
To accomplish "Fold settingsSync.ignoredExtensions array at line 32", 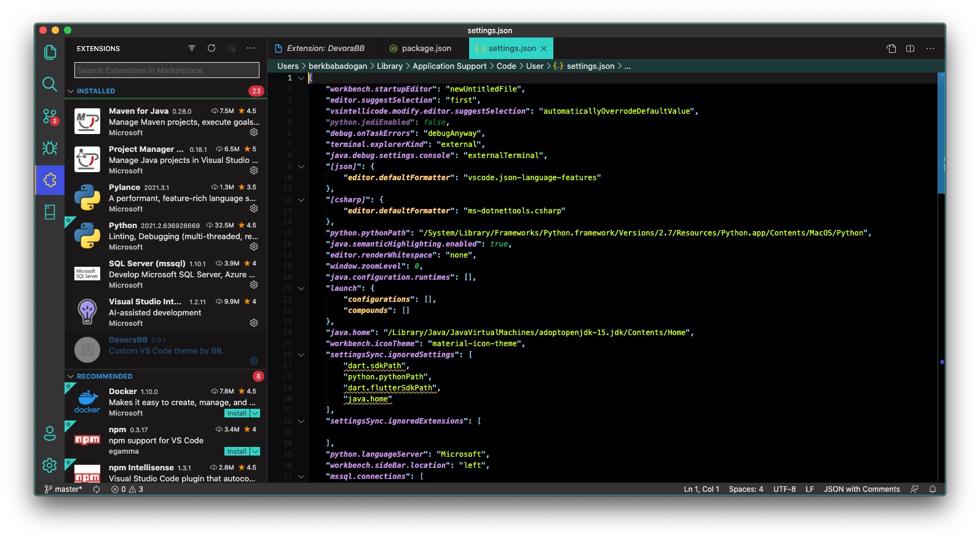I will (x=301, y=421).
